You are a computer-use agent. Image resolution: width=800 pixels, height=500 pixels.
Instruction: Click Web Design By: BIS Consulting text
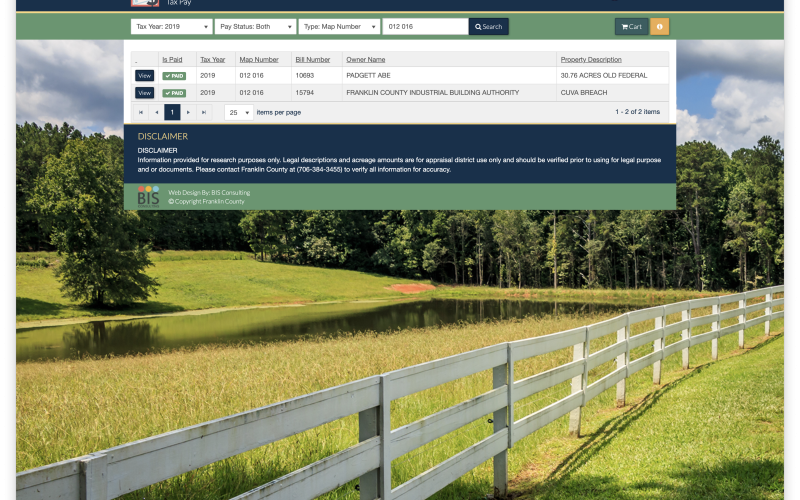tap(209, 193)
